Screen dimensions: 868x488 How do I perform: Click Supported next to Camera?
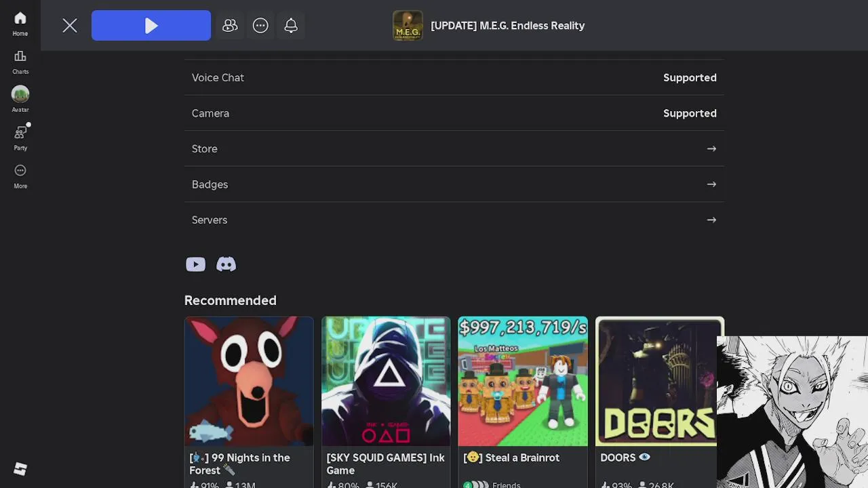[690, 113]
